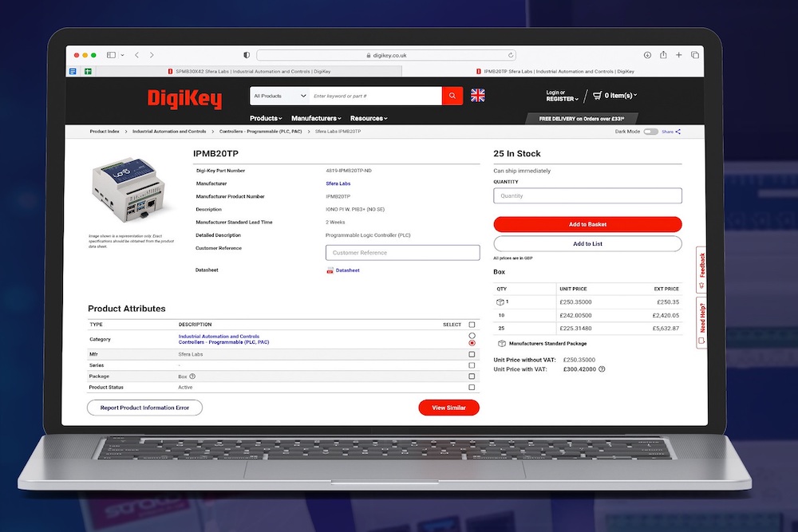Open the Safari downloads icon
The height and width of the screenshot is (532, 798).
click(x=647, y=55)
